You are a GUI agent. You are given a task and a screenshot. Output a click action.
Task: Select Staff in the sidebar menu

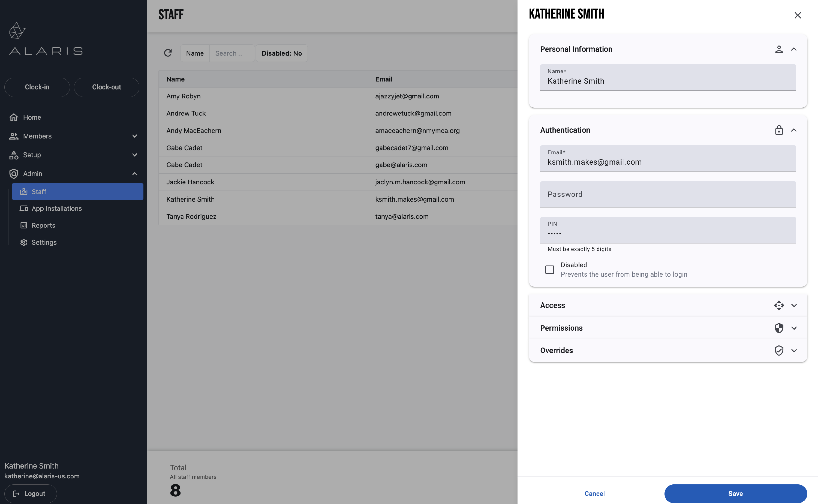pyautogui.click(x=77, y=192)
